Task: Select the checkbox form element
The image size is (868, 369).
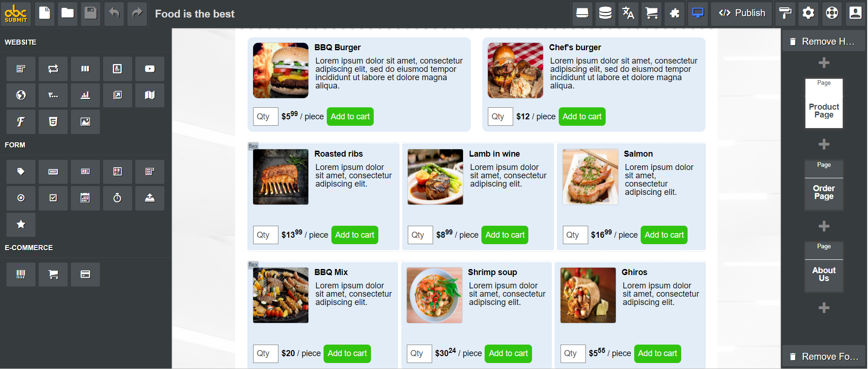Action: click(x=53, y=198)
